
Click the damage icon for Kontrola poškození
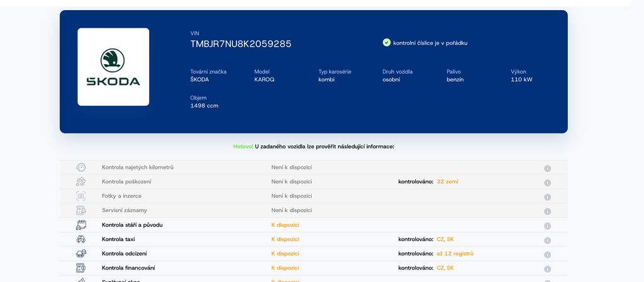coord(81,182)
